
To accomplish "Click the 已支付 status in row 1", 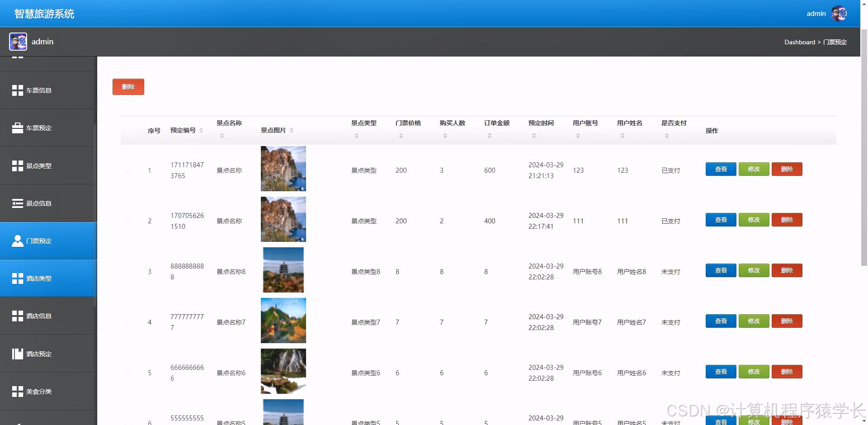I will (671, 170).
